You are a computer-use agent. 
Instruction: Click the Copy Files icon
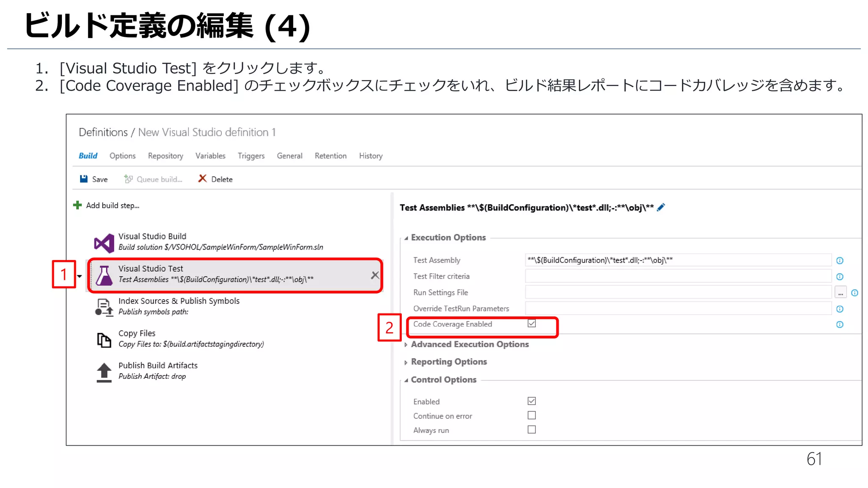104,340
